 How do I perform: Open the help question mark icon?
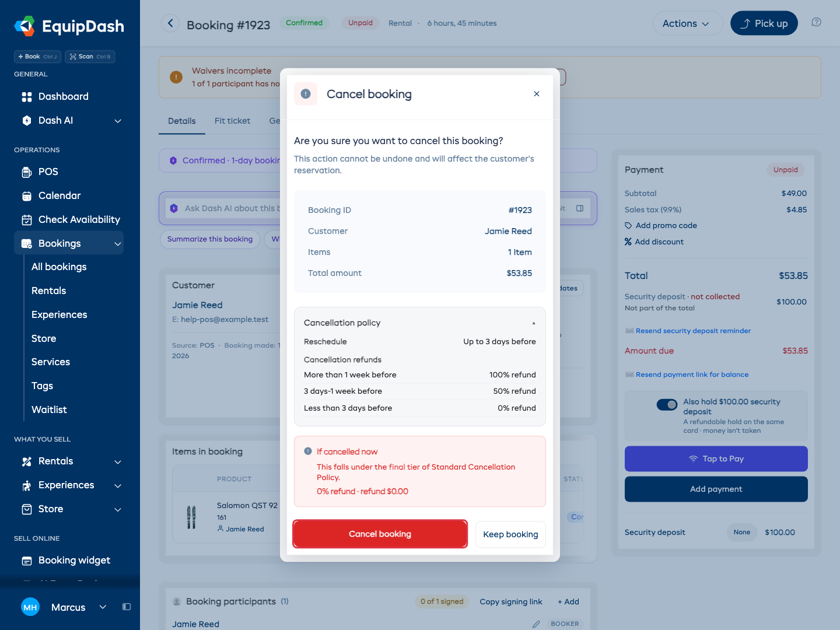click(x=816, y=22)
